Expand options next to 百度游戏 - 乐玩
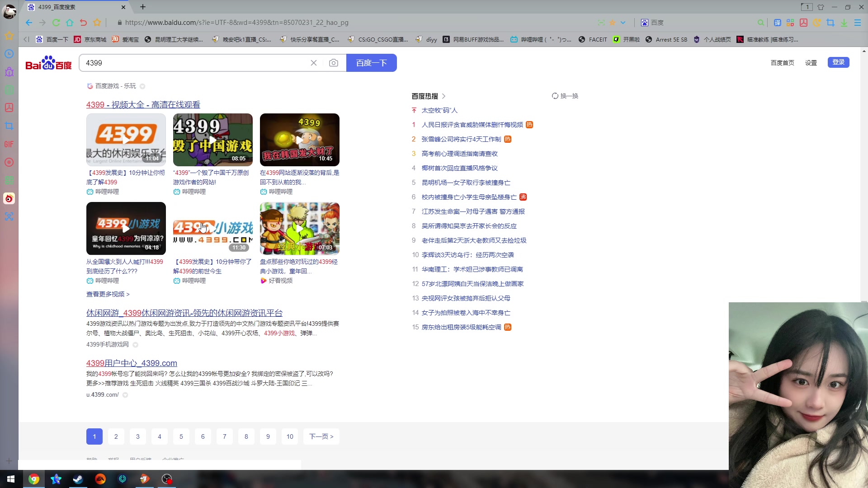This screenshot has height=488, width=868. pyautogui.click(x=142, y=86)
